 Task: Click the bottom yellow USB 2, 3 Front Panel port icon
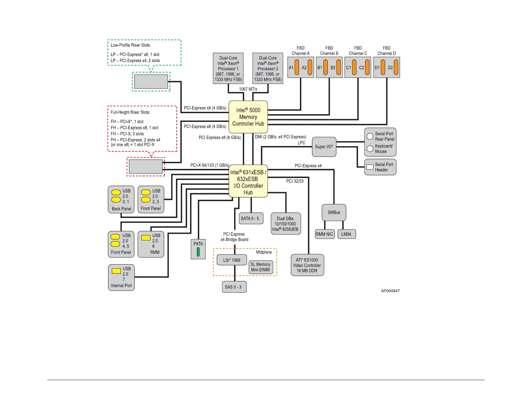pyautogui.click(x=146, y=200)
